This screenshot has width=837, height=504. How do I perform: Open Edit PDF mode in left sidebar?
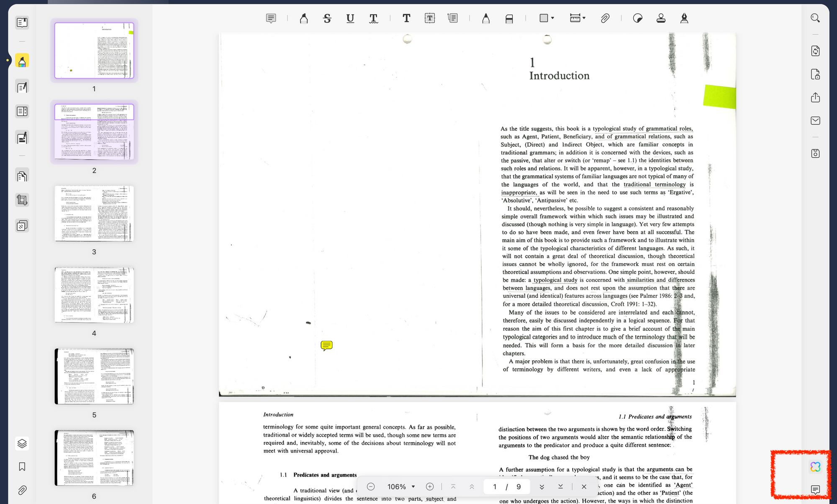tap(22, 87)
